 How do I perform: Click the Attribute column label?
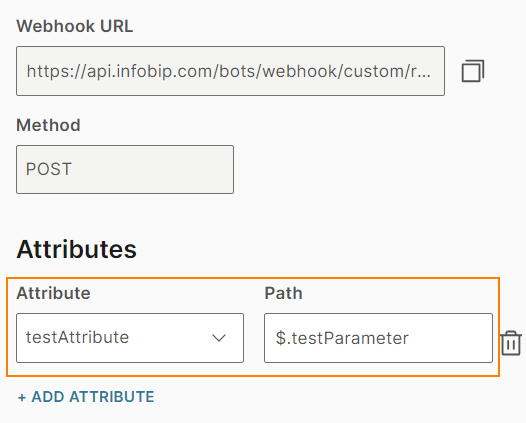coord(53,293)
